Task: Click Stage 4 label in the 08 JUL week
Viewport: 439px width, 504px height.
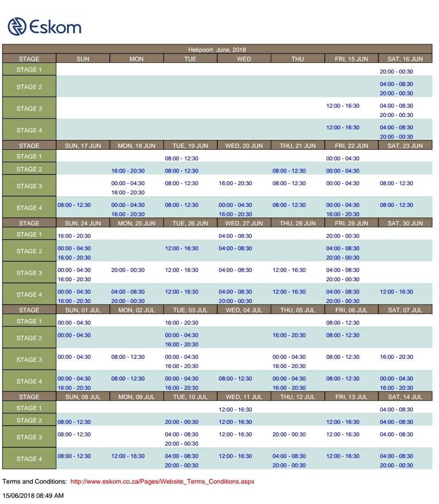Action: 29,459
